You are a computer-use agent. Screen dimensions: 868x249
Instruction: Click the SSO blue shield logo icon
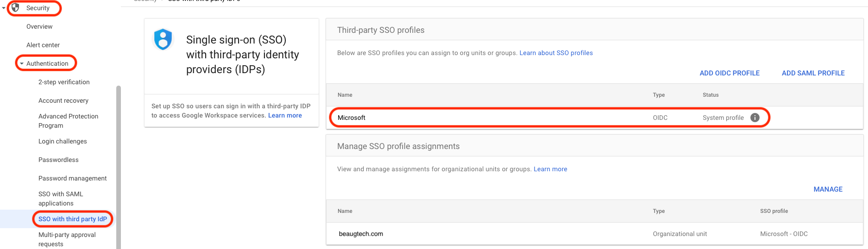click(x=163, y=39)
